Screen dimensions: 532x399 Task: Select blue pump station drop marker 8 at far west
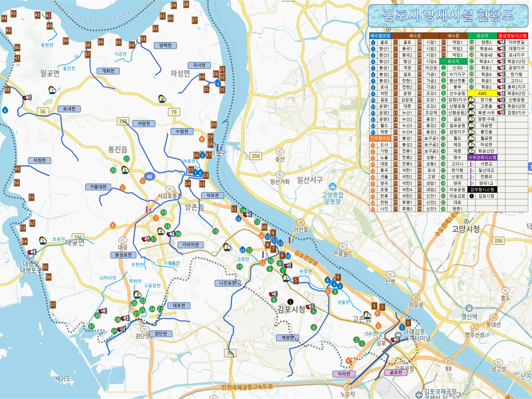[x=5, y=110]
